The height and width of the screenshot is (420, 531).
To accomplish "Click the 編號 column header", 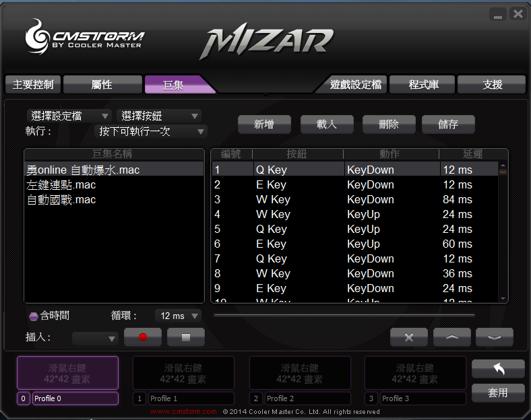I will [x=232, y=154].
